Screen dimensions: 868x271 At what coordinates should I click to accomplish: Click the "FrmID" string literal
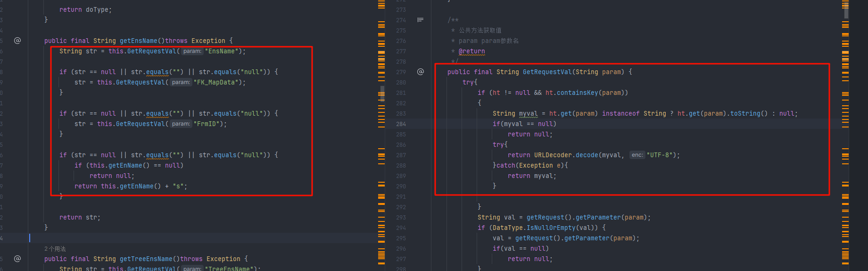click(206, 124)
